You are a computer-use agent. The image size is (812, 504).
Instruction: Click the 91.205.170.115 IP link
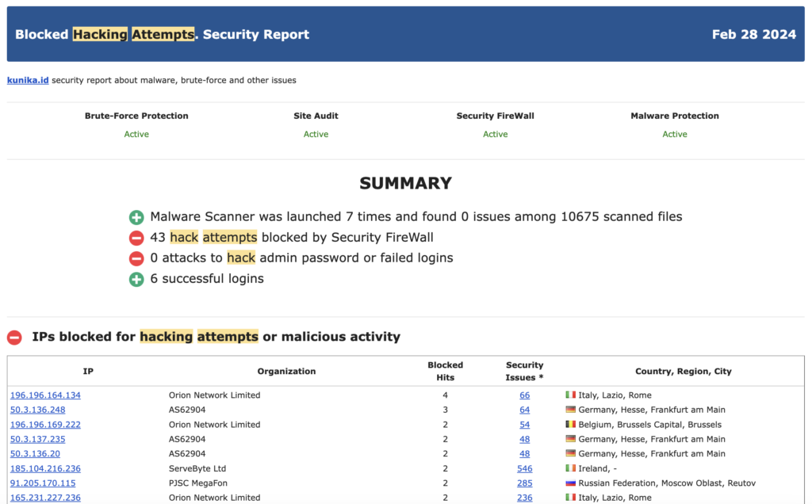click(41, 483)
